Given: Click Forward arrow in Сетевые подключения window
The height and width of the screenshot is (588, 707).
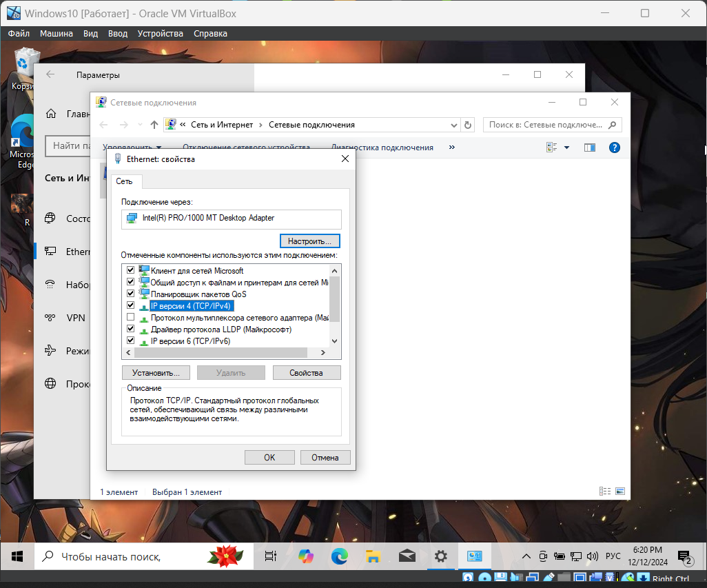Looking at the screenshot, I should coord(123,125).
